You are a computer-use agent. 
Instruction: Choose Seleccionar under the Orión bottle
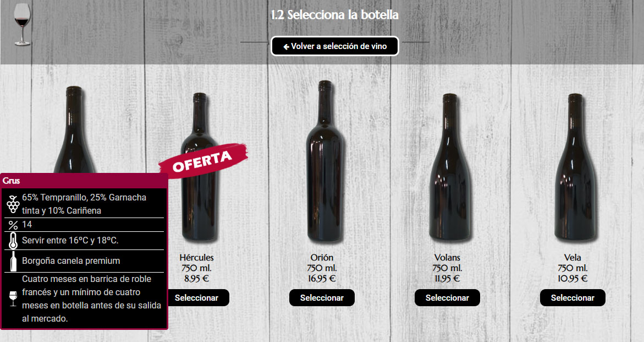[x=322, y=297]
